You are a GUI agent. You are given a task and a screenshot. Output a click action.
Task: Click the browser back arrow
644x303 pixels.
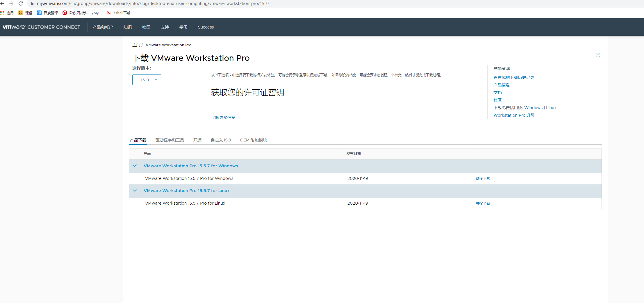coord(2,3)
